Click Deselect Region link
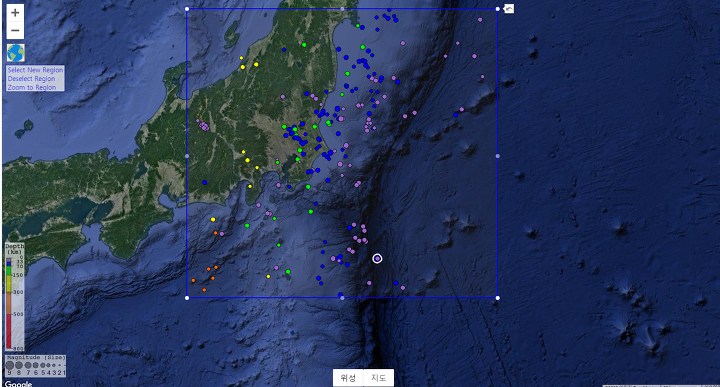The height and width of the screenshot is (387, 720). pyautogui.click(x=31, y=79)
